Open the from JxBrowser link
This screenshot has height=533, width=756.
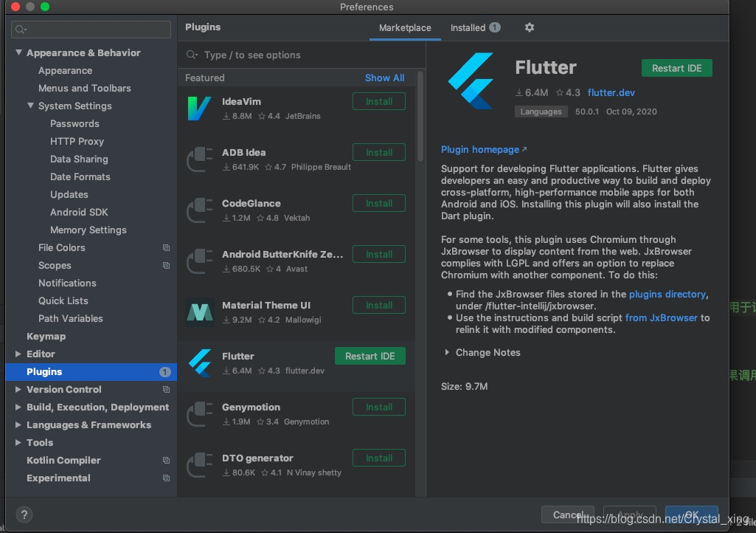pyautogui.click(x=661, y=318)
